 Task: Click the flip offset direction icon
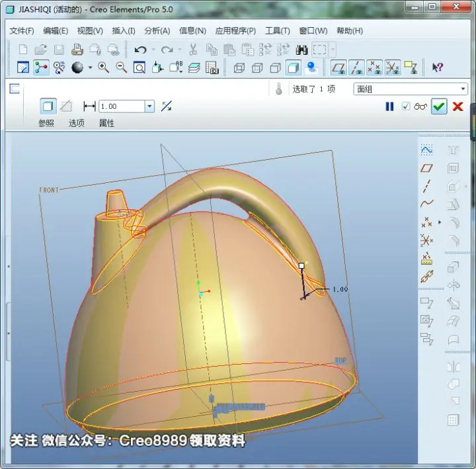(x=167, y=106)
